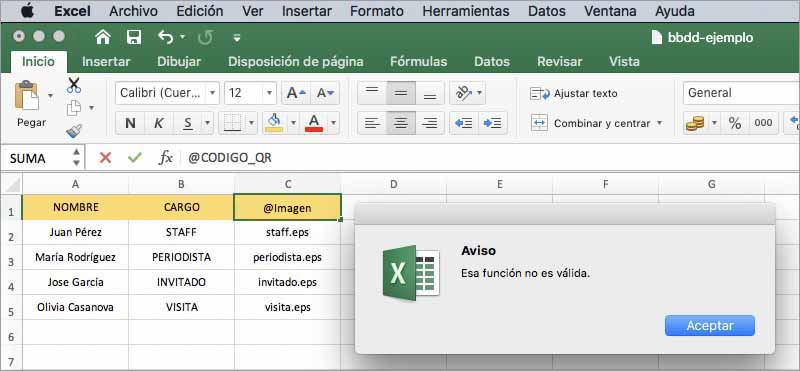The image size is (800, 371).
Task: Click Combinar y centrar button
Action: click(x=590, y=123)
